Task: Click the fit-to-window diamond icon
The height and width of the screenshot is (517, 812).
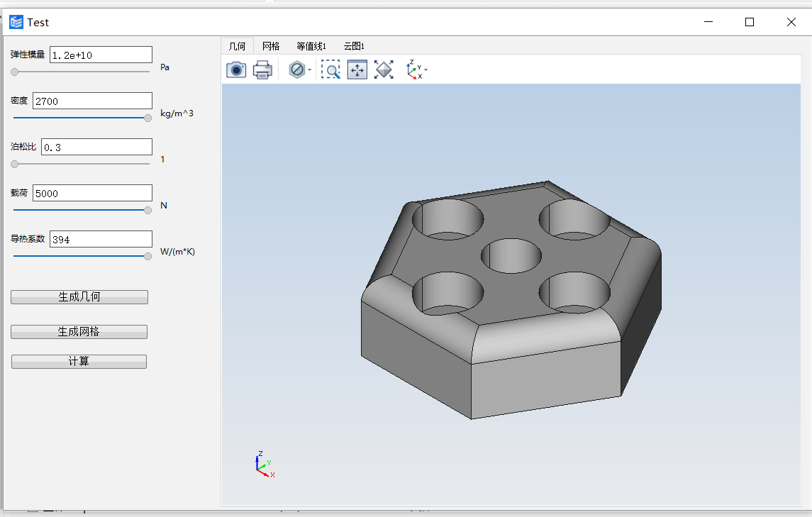Action: coord(384,70)
